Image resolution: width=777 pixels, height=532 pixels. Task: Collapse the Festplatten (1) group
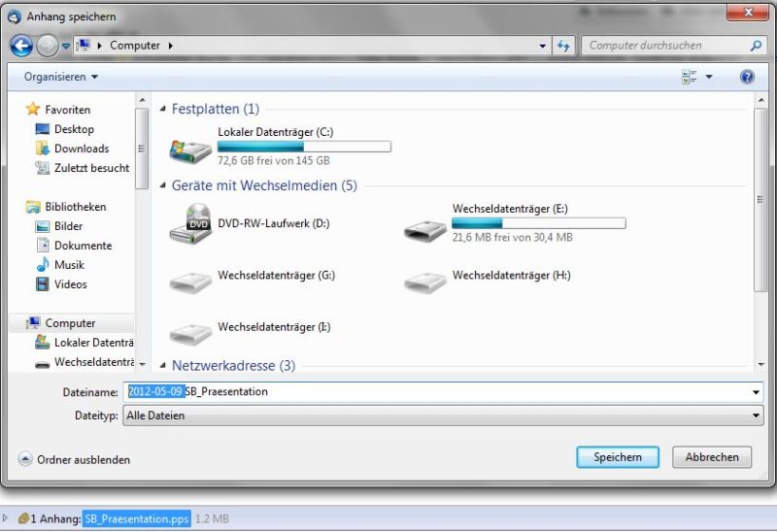click(x=162, y=109)
